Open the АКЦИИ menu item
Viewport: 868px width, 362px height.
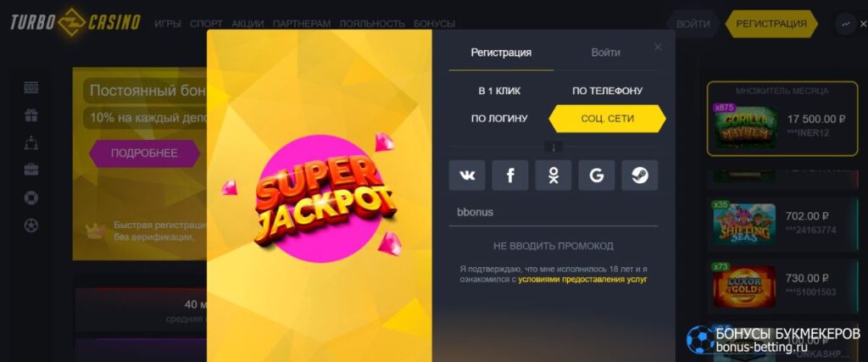248,24
